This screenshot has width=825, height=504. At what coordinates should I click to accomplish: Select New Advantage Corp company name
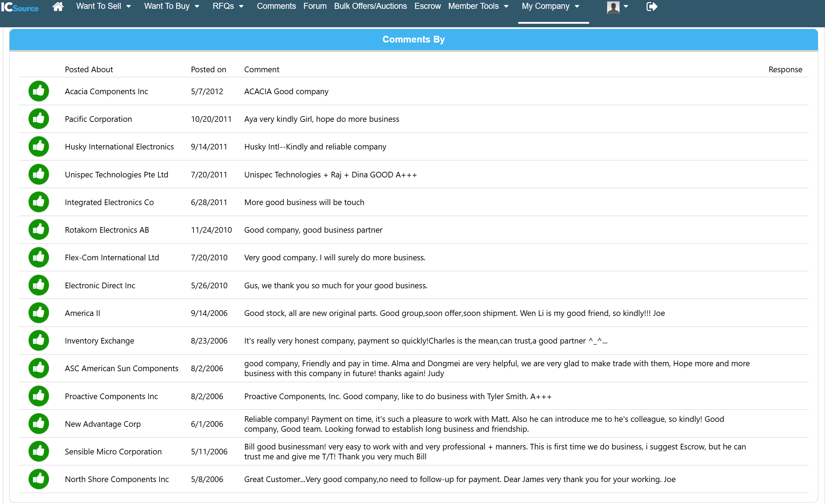(x=103, y=424)
